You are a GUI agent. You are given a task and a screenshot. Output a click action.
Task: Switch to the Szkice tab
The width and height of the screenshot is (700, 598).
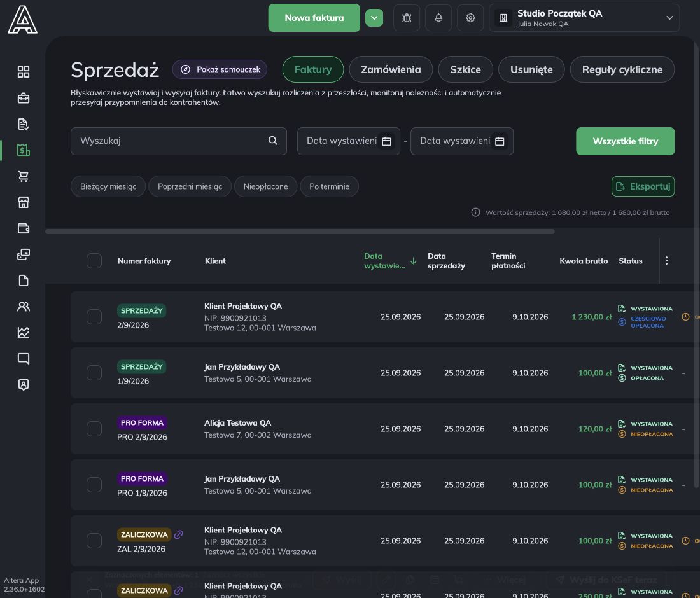465,69
